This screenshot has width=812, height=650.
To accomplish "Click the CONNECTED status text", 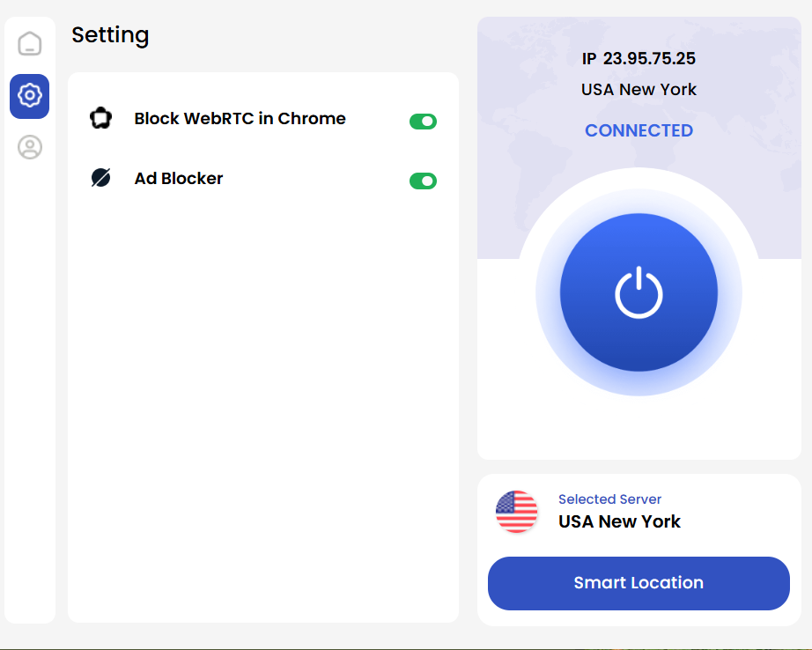I will click(639, 130).
